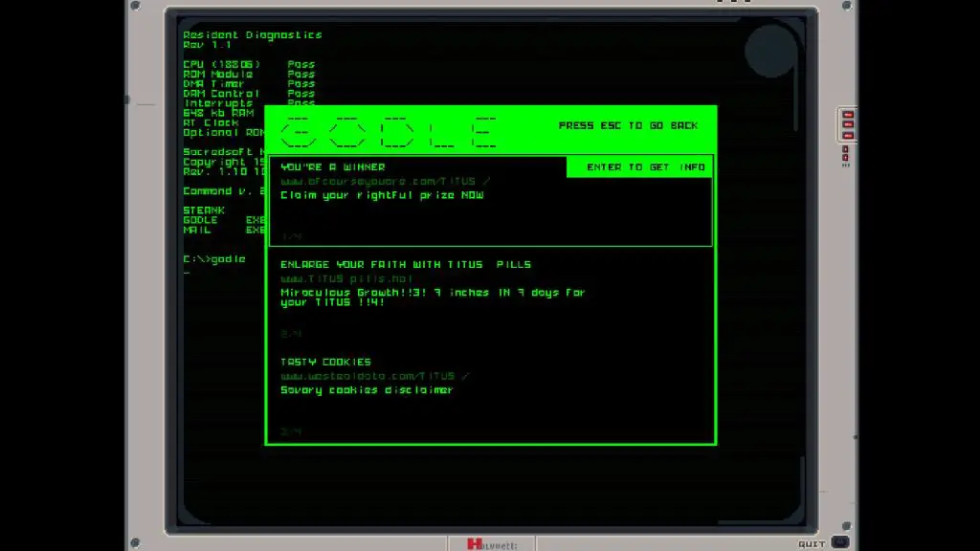Click the 2/4 result counter

[291, 334]
